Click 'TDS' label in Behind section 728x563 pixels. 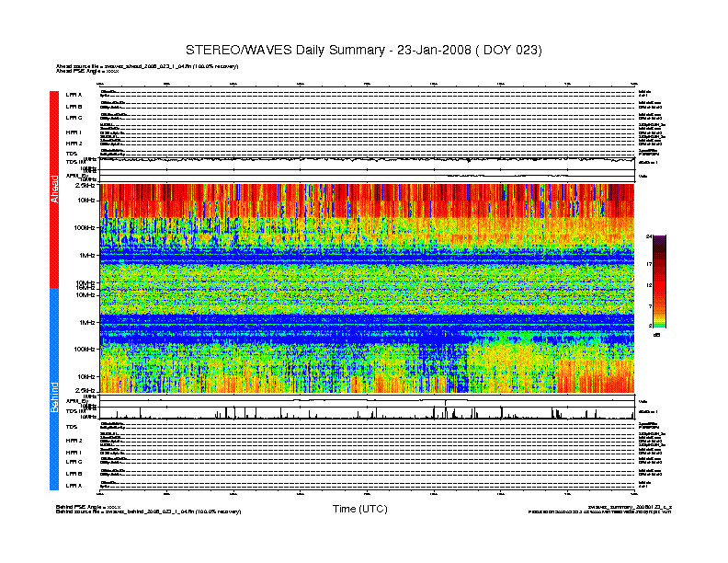[72, 427]
